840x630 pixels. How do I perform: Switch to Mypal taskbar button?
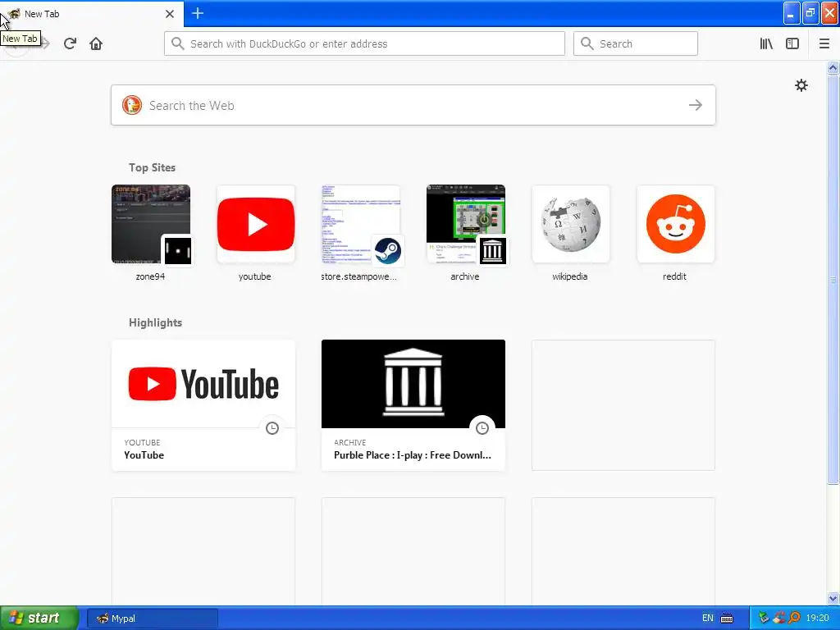[x=153, y=619]
